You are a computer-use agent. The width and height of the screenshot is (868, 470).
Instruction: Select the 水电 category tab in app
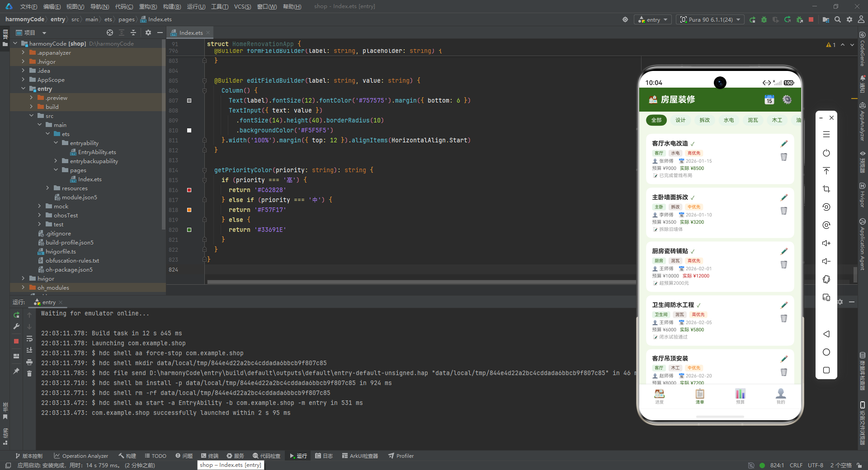(729, 120)
